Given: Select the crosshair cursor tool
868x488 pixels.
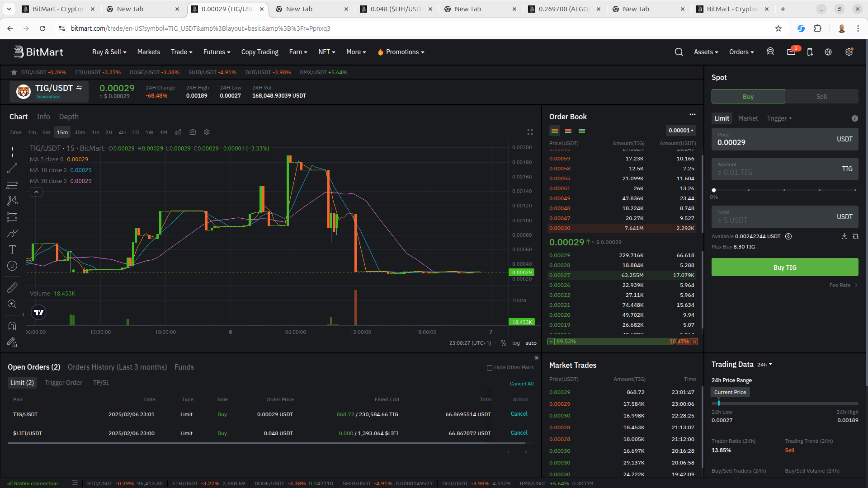Looking at the screenshot, I should coord(12,152).
